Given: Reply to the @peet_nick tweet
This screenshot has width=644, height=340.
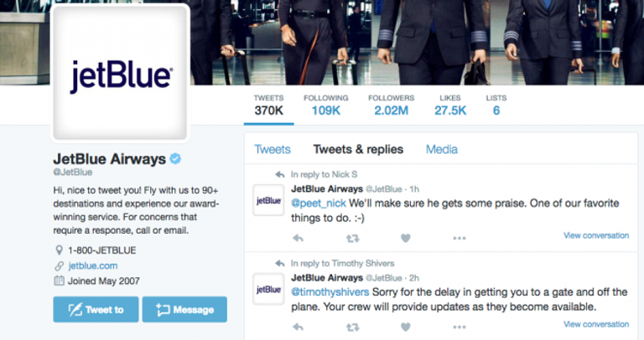Looking at the screenshot, I should (299, 239).
